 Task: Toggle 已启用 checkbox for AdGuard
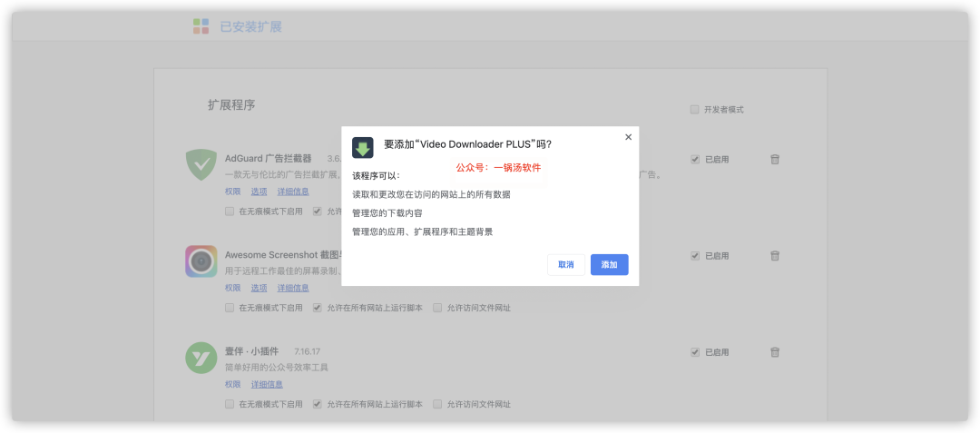[695, 160]
